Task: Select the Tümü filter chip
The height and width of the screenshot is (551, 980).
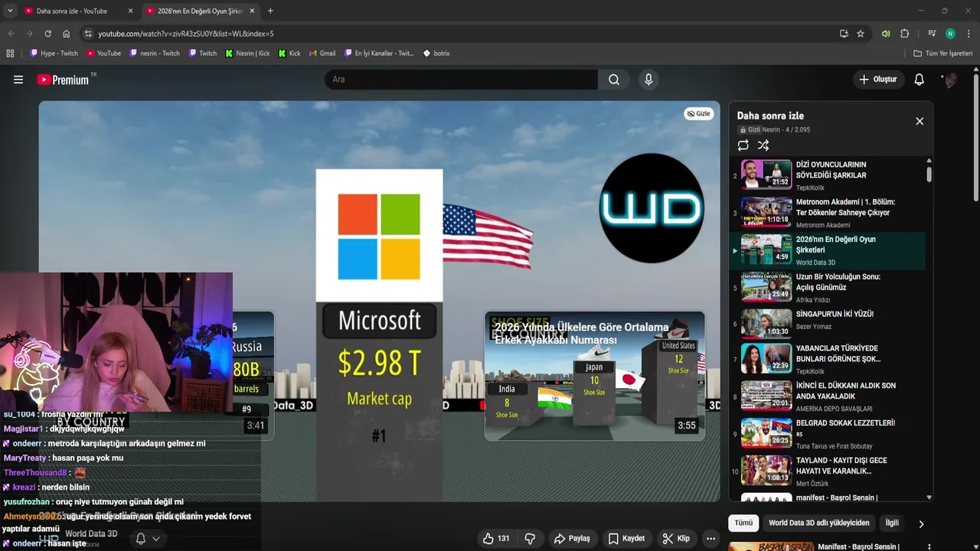Action: [x=743, y=523]
